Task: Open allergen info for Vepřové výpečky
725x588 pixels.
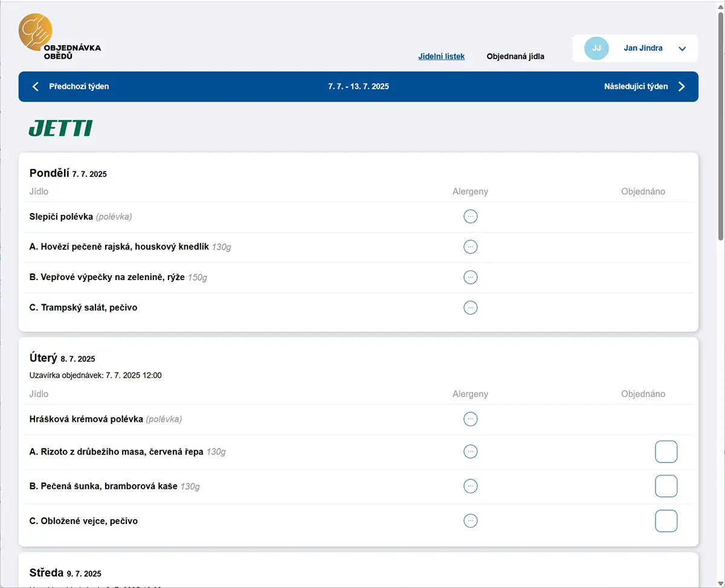Action: (x=470, y=277)
